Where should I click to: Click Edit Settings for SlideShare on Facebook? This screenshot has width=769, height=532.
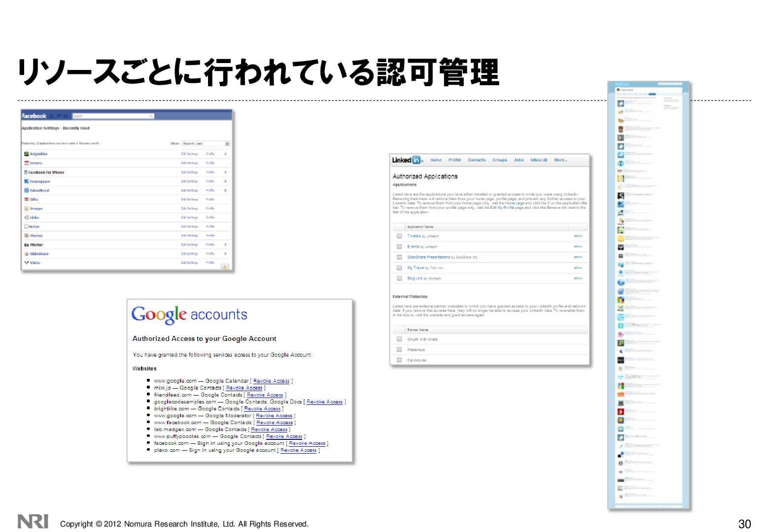(189, 254)
